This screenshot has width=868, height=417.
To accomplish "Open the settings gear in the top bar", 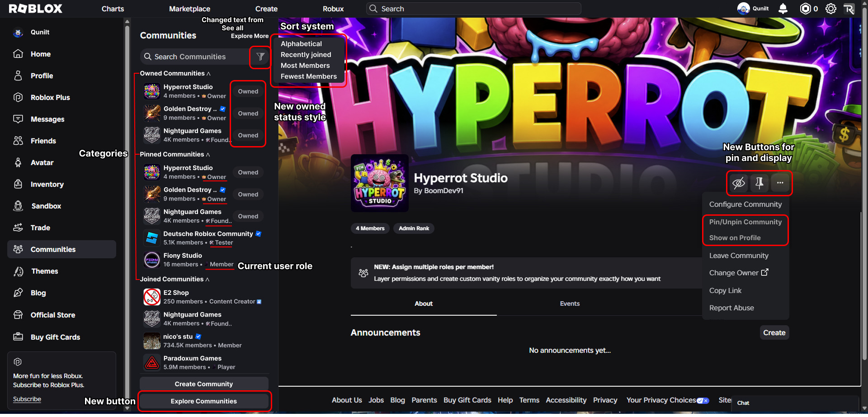I will click(x=831, y=9).
